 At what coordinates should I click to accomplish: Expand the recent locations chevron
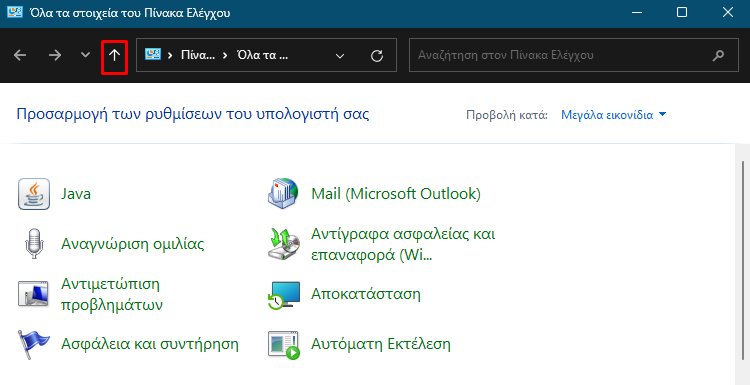pos(85,55)
